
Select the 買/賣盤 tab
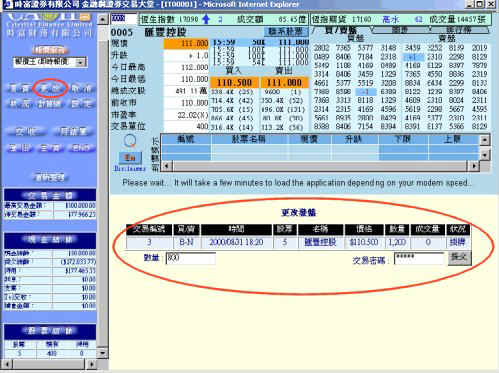click(341, 30)
